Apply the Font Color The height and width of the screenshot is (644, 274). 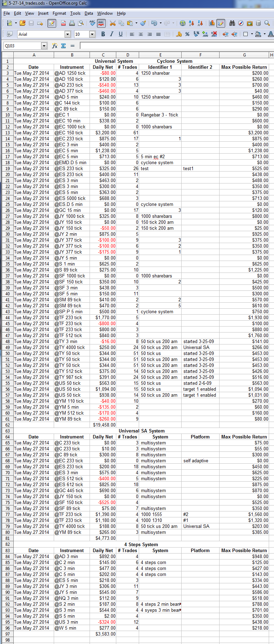270,34
